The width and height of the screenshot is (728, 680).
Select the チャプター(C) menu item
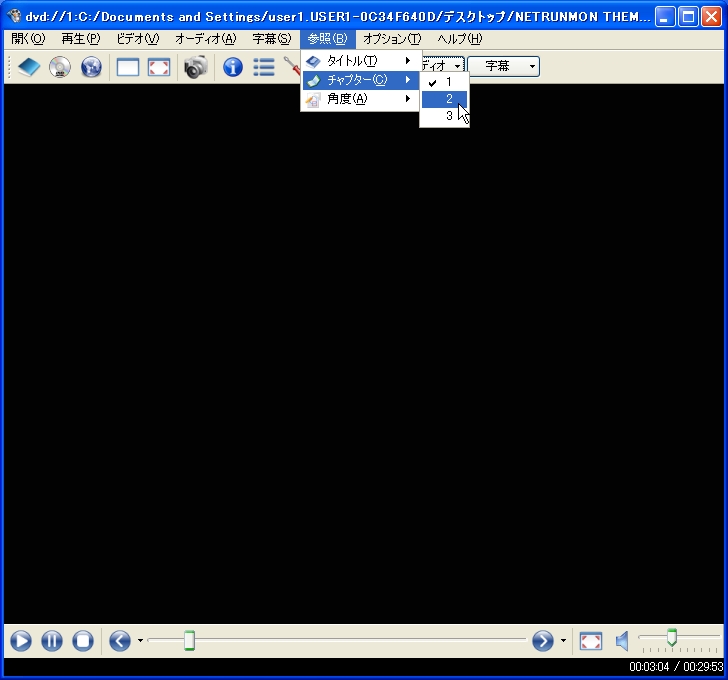[x=360, y=80]
